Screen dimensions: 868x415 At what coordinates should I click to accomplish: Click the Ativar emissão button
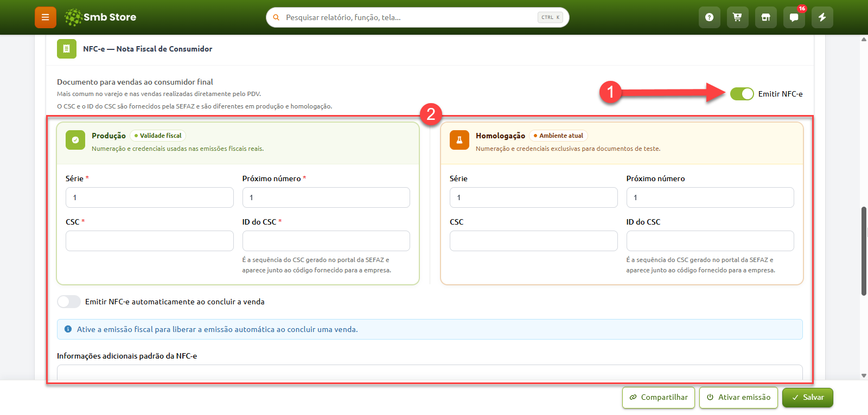[738, 397]
